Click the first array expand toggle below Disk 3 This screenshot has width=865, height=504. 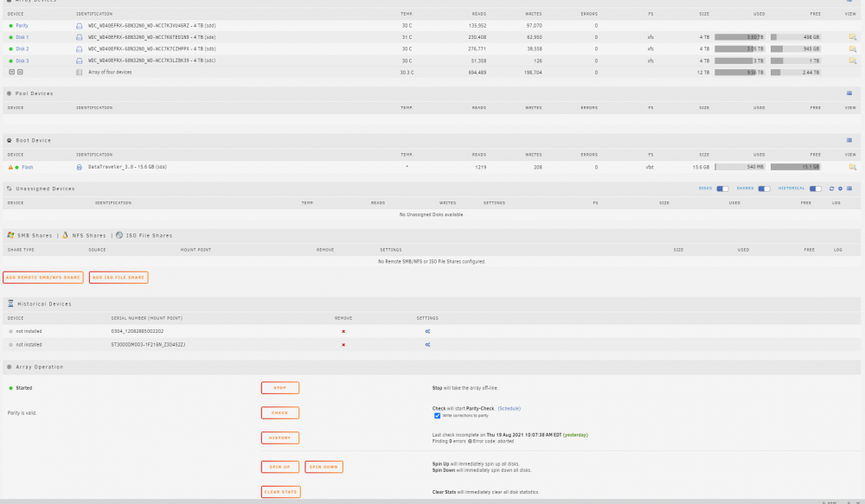coord(11,73)
